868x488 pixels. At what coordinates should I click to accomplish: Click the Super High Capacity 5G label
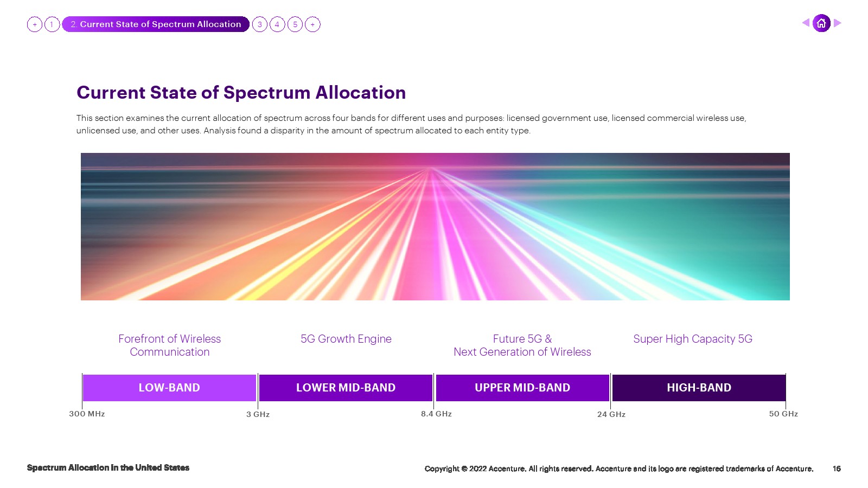coord(693,339)
